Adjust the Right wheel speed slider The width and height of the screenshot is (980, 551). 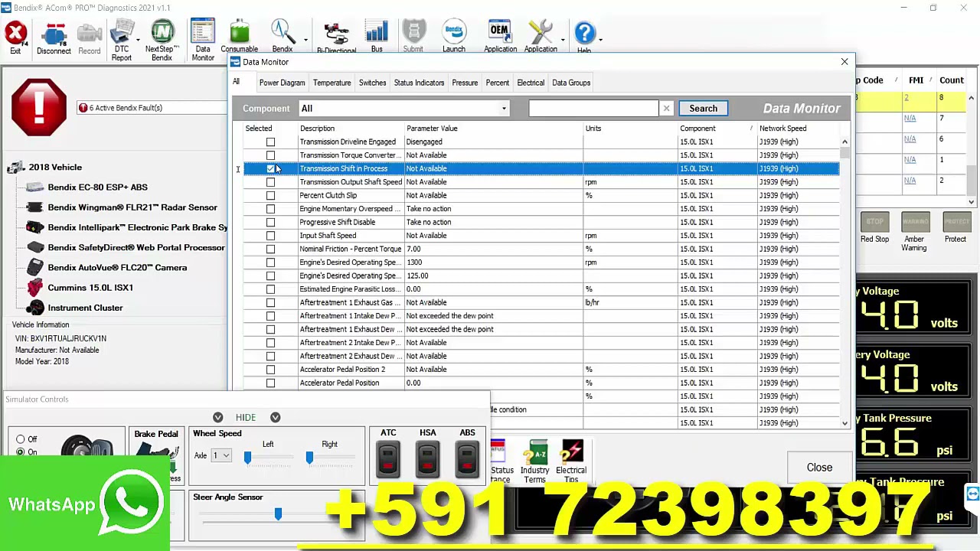pyautogui.click(x=309, y=458)
